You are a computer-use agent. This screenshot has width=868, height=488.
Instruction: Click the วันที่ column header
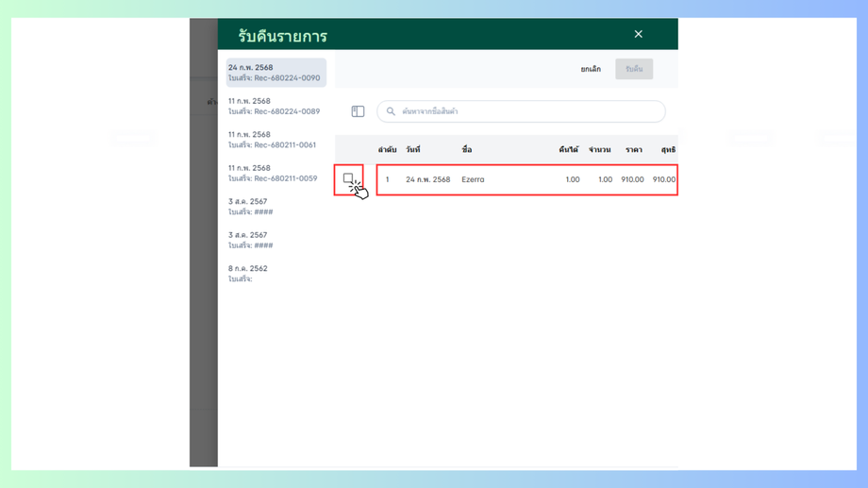click(x=413, y=149)
